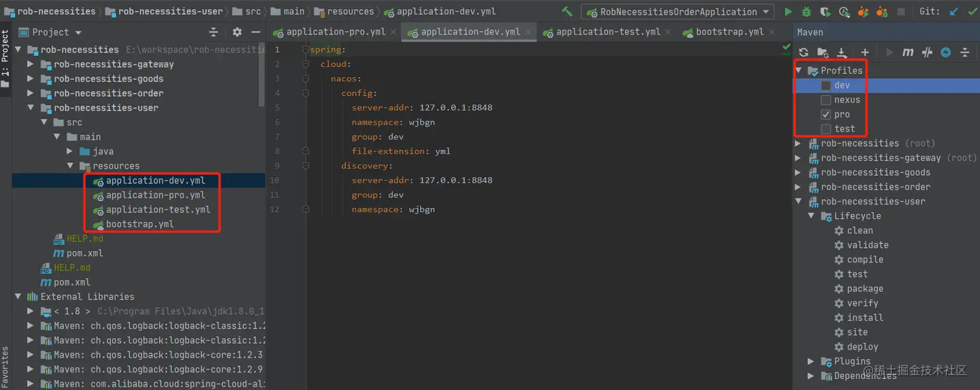980x390 pixels.
Task: Run RobNecessitiesOrderApplication with the green play icon
Action: pyautogui.click(x=788, y=12)
